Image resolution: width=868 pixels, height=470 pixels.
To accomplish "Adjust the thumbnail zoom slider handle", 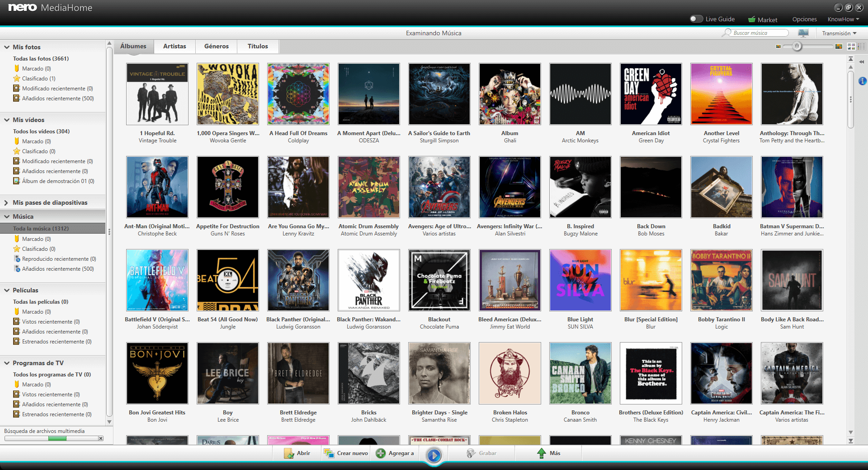I will (797, 46).
